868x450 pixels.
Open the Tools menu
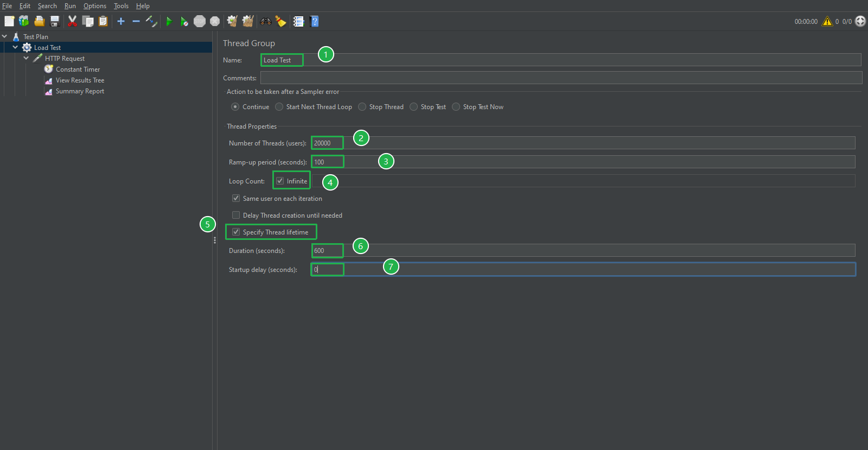tap(121, 6)
